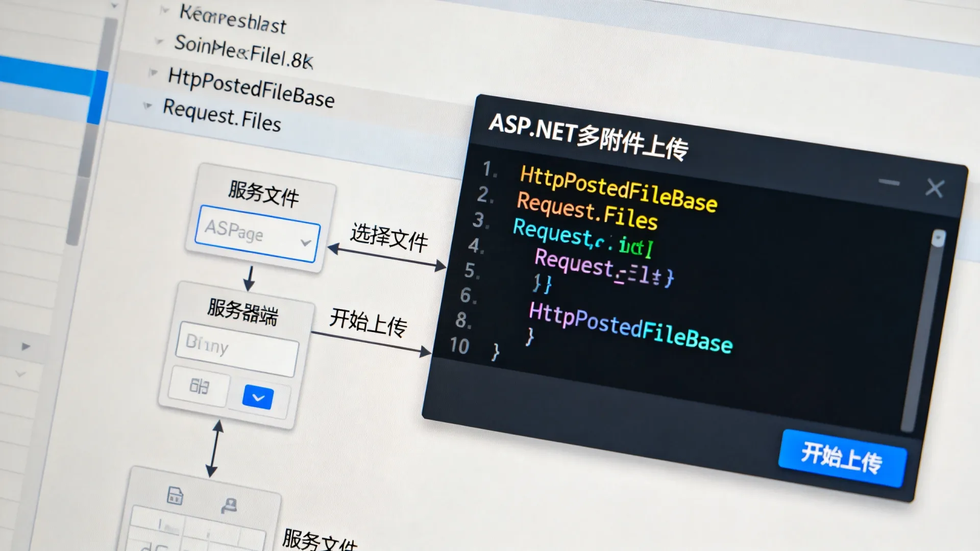Click Request.Files on code line 2

click(587, 210)
